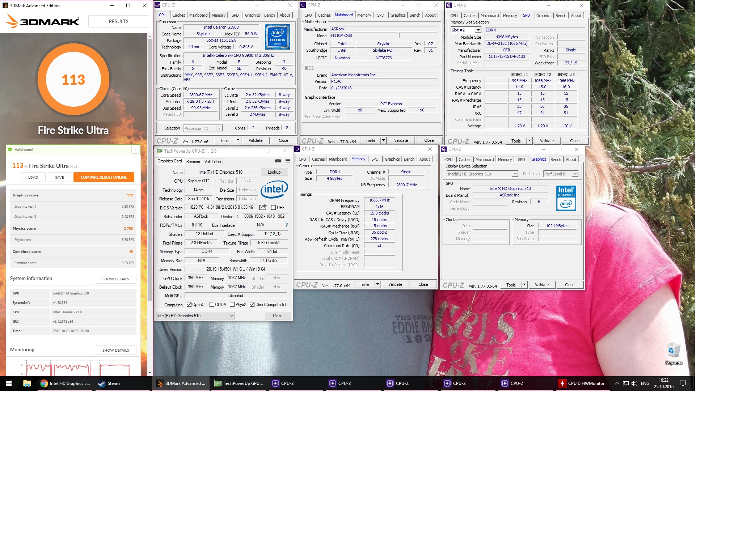Toggle the UEFI checkbox in GPU-Z
747x560 pixels.
coord(273,207)
